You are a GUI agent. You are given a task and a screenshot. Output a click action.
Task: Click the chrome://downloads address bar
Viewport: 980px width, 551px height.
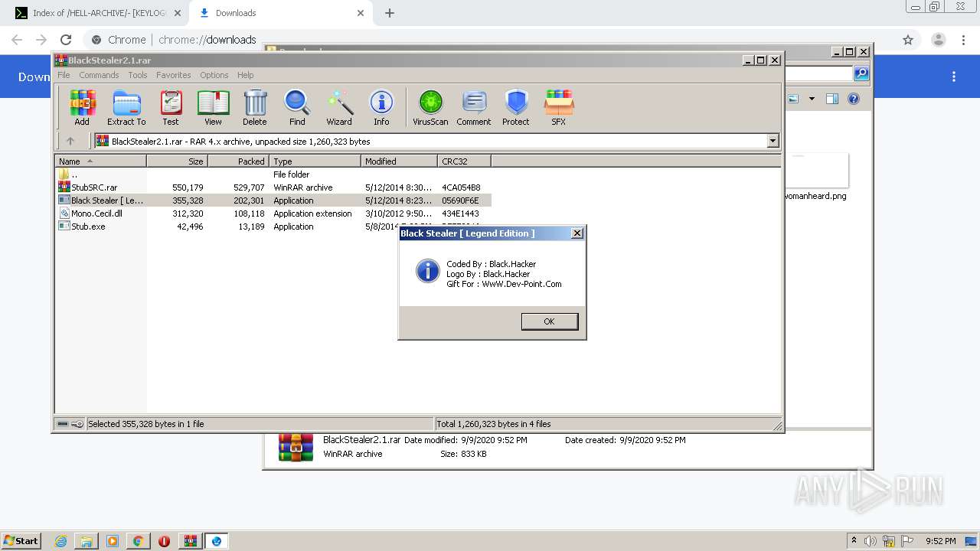coord(490,40)
